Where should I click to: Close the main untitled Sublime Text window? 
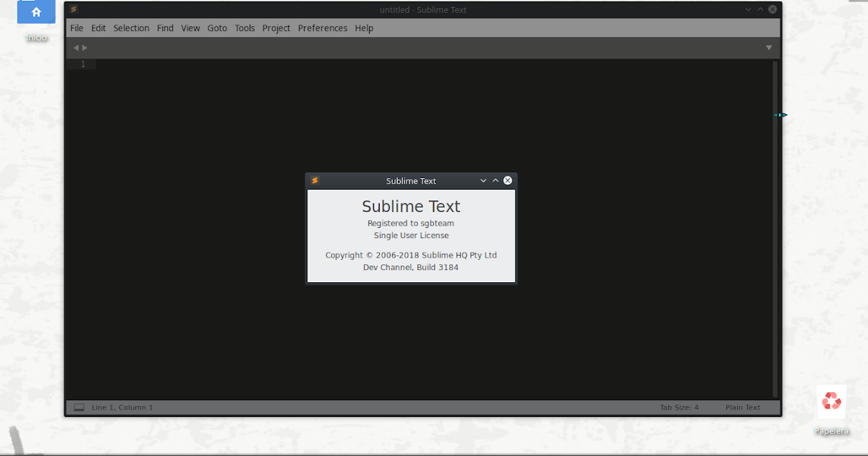tap(773, 9)
